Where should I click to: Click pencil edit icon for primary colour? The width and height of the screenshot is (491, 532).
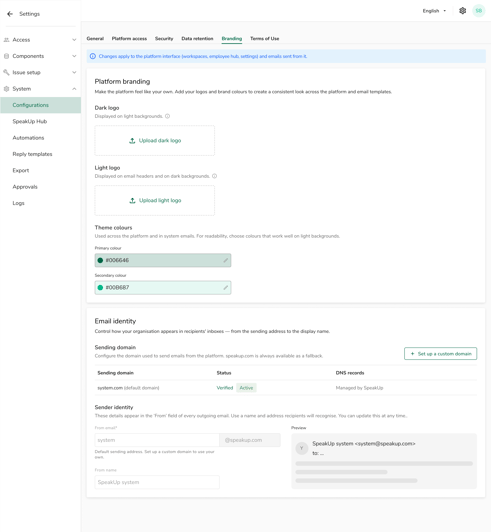226,260
